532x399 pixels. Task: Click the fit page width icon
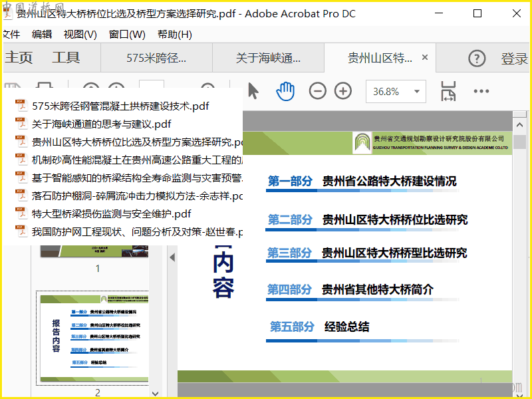coord(448,91)
